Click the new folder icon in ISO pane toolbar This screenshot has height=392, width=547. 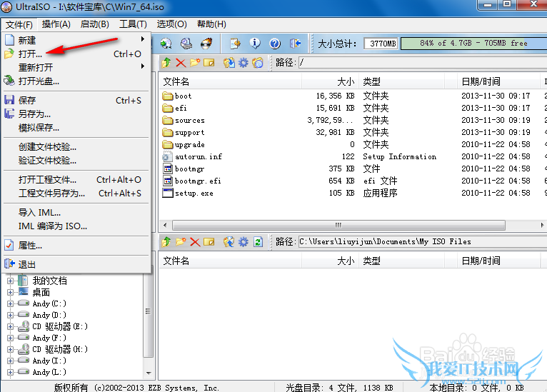pyautogui.click(x=195, y=63)
